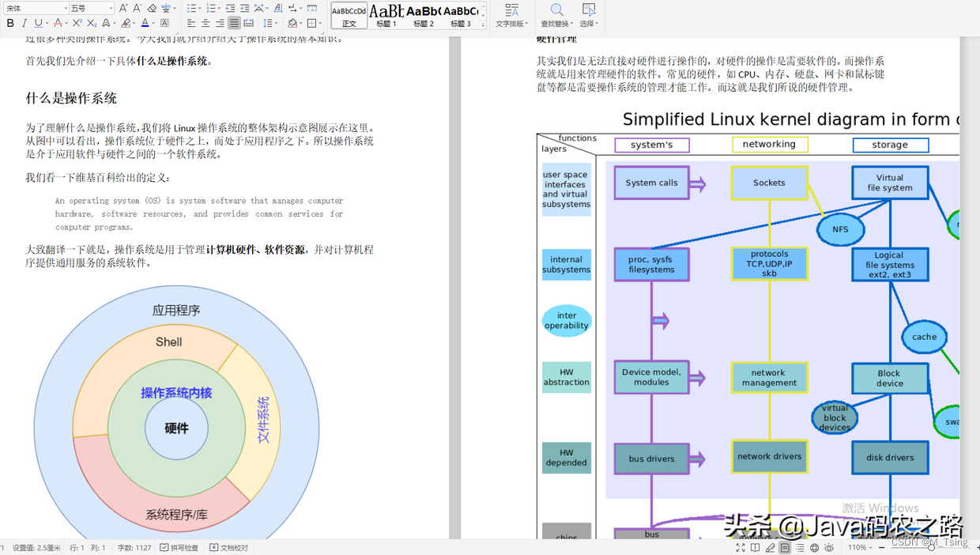Open 文字排版 menu

coord(511,15)
